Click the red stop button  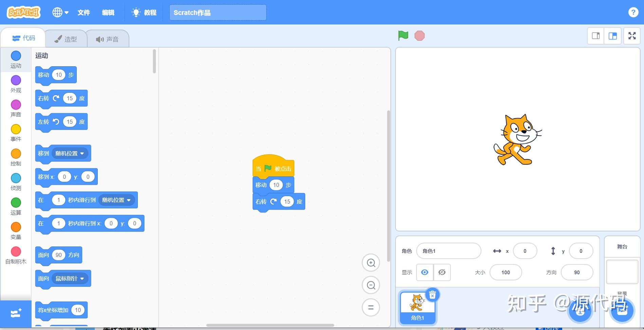click(x=420, y=36)
